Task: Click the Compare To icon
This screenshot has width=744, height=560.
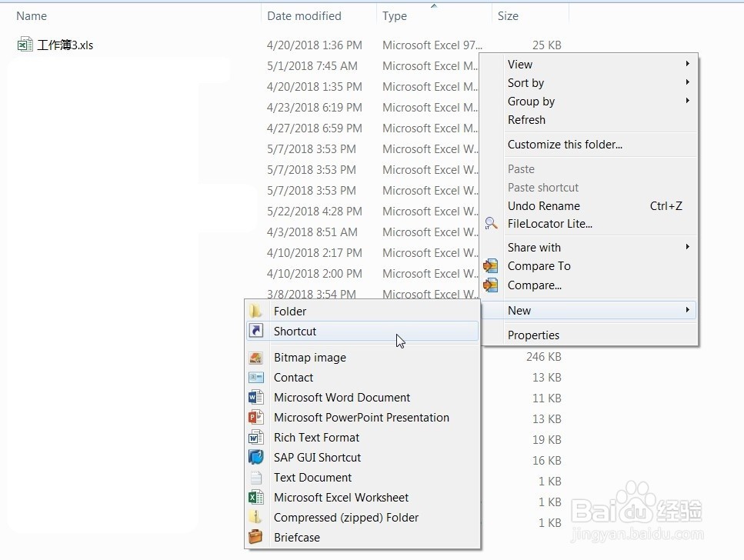Action: point(491,265)
